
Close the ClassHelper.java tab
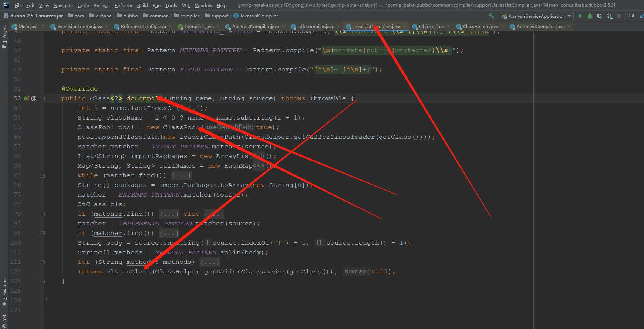coord(502,26)
